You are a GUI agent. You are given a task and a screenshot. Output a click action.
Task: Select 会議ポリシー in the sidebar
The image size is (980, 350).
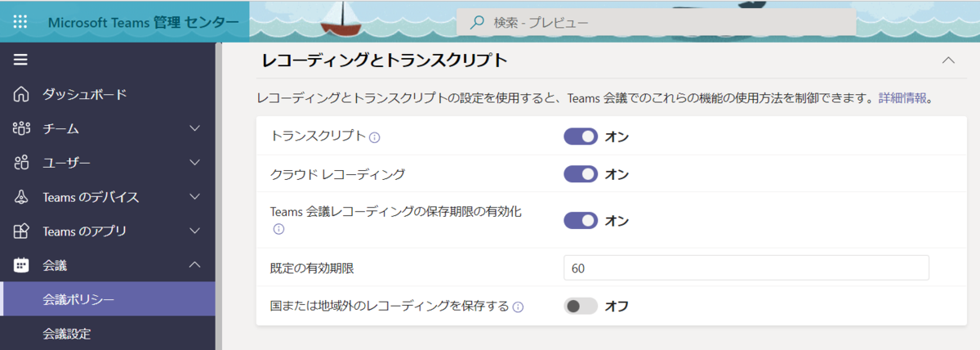[108, 299]
